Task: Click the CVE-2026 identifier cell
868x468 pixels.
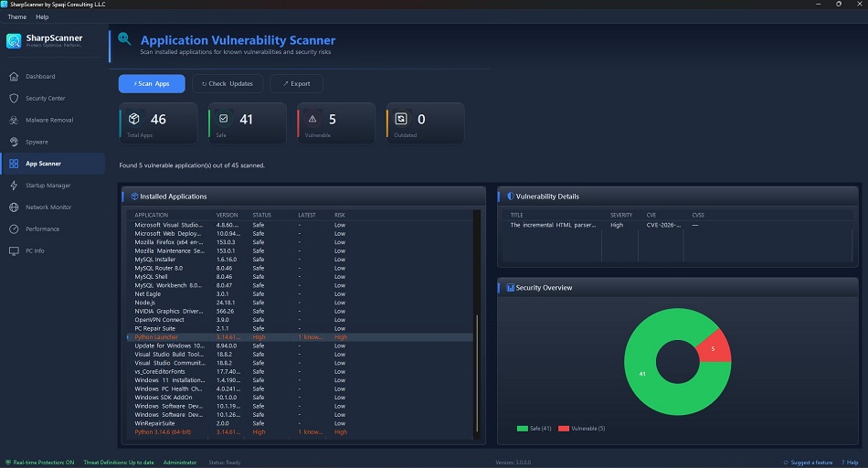Action: [663, 225]
